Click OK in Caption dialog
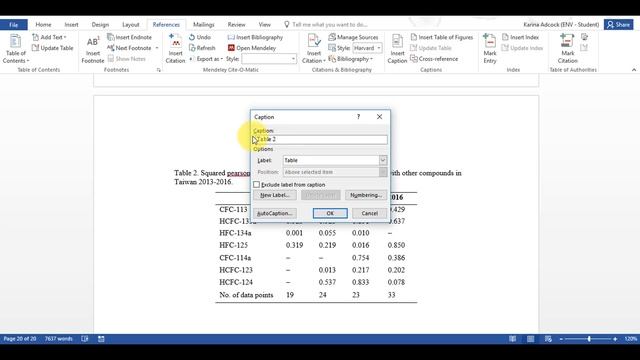Image resolution: width=640 pixels, height=360 pixels. tap(330, 213)
